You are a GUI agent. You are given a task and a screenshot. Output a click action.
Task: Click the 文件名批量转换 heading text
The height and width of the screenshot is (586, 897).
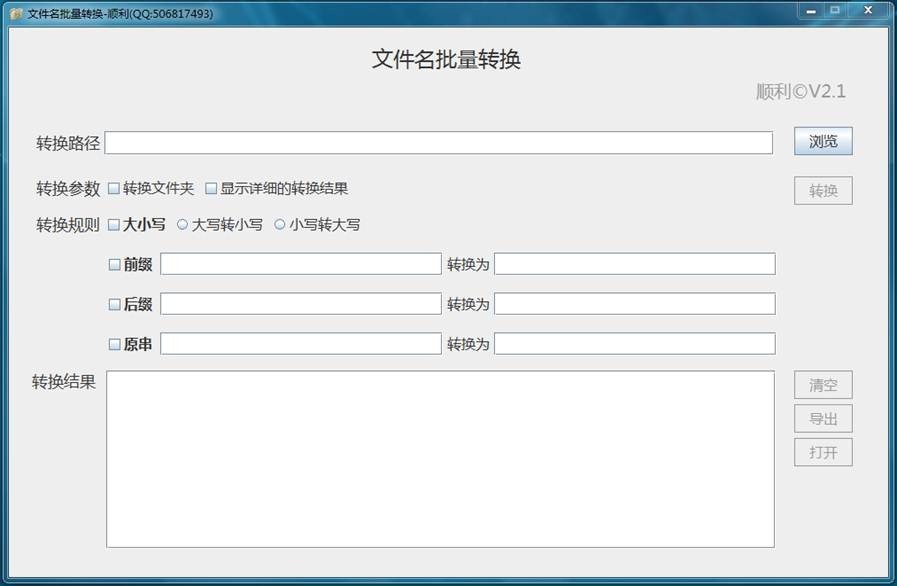pyautogui.click(x=446, y=60)
